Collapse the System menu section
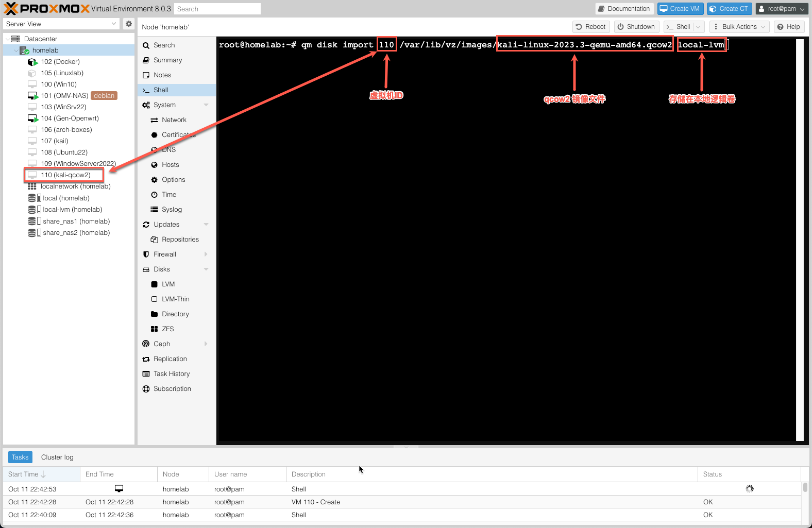 click(x=206, y=105)
